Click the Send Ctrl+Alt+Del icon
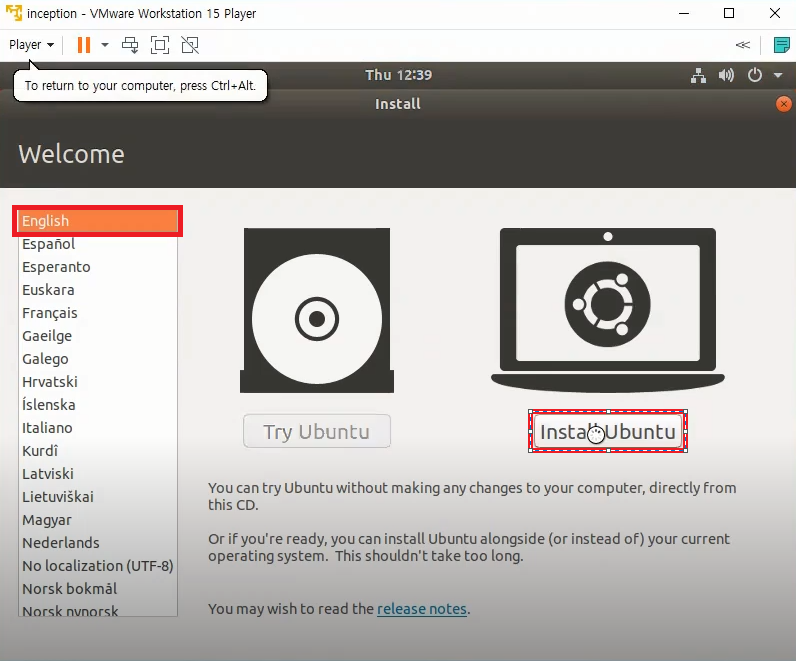The image size is (796, 661). (x=130, y=45)
